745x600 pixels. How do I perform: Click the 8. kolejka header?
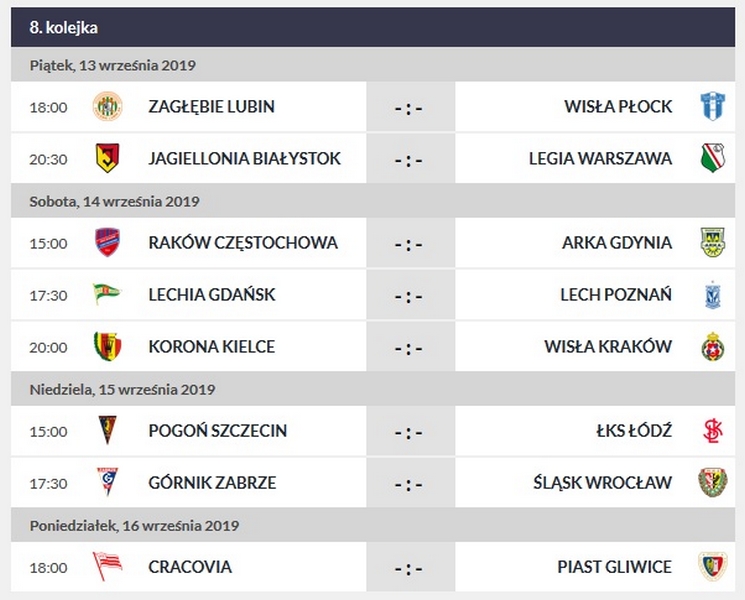tap(64, 28)
